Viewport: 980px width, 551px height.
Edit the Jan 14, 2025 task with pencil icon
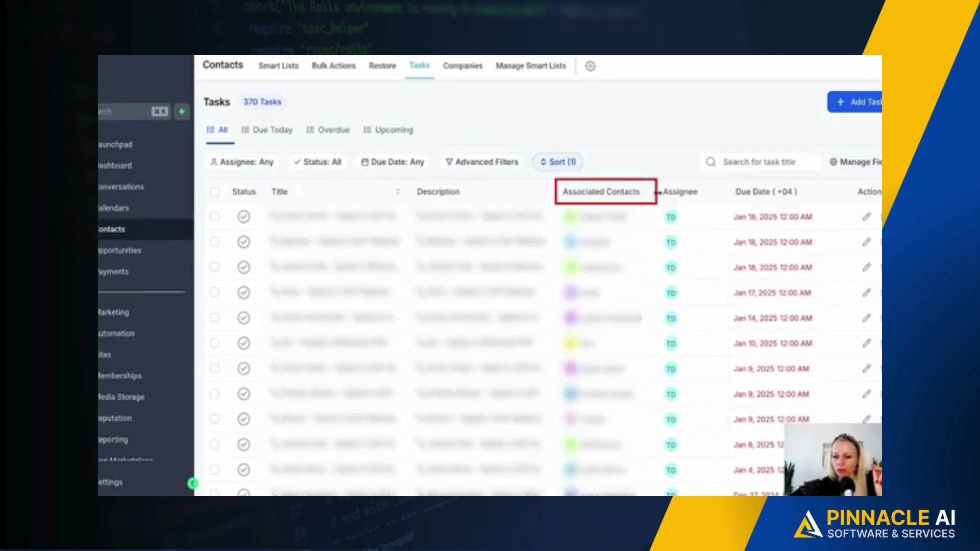(867, 318)
